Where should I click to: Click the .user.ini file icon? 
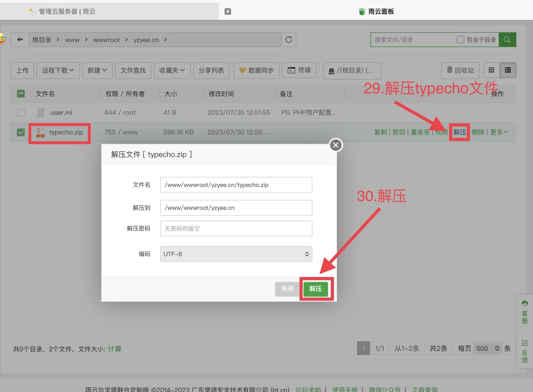40,113
